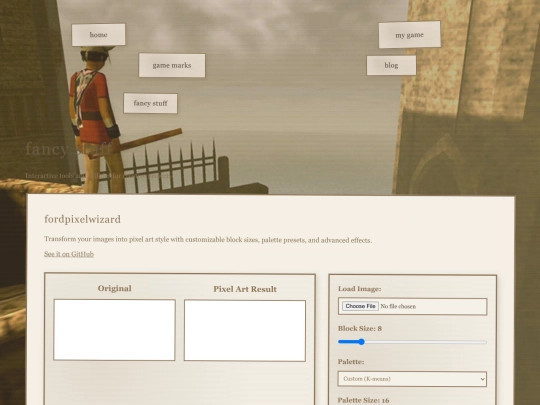Click the Pixel Art Result canvas

coord(245,331)
